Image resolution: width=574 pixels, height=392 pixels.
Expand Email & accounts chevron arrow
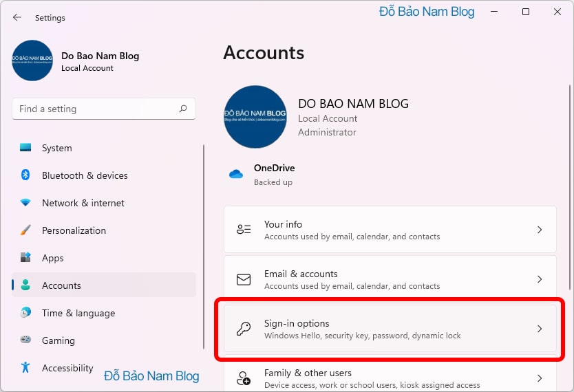pyautogui.click(x=539, y=279)
